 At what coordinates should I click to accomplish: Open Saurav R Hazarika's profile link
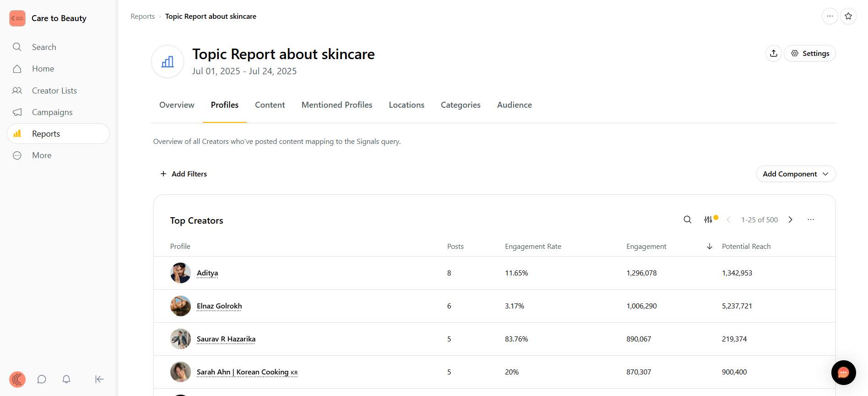coord(226,339)
